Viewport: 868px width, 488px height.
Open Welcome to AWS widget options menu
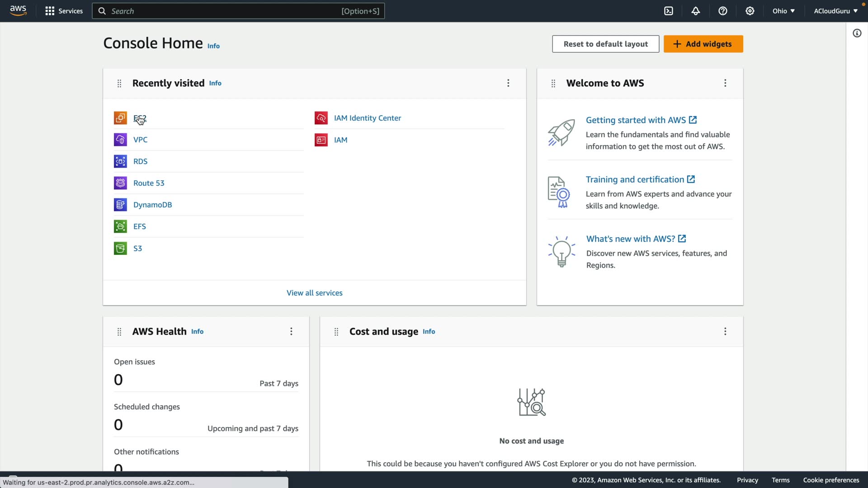[725, 83]
